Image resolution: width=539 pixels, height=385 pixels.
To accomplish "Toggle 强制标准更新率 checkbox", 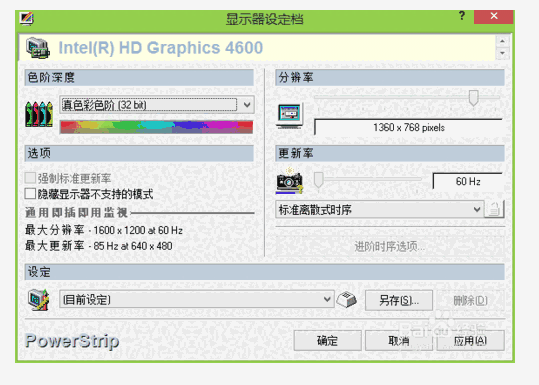I will point(30,178).
